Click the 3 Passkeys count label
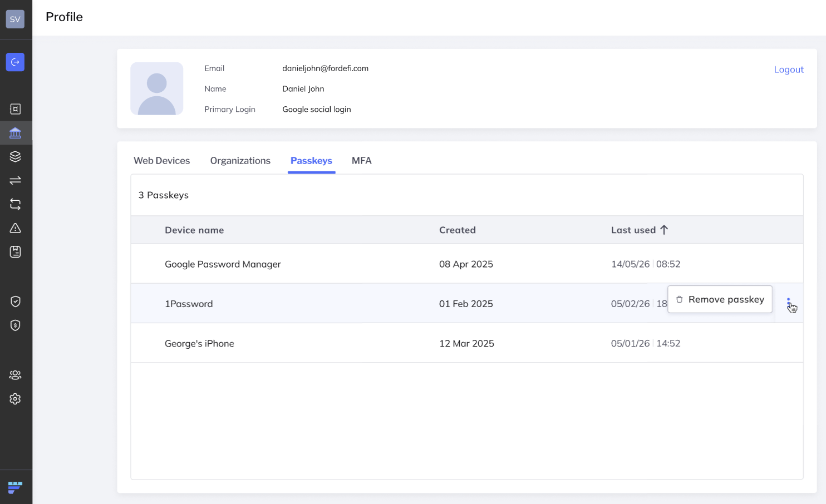Viewport: 826px width, 504px height. (x=164, y=195)
